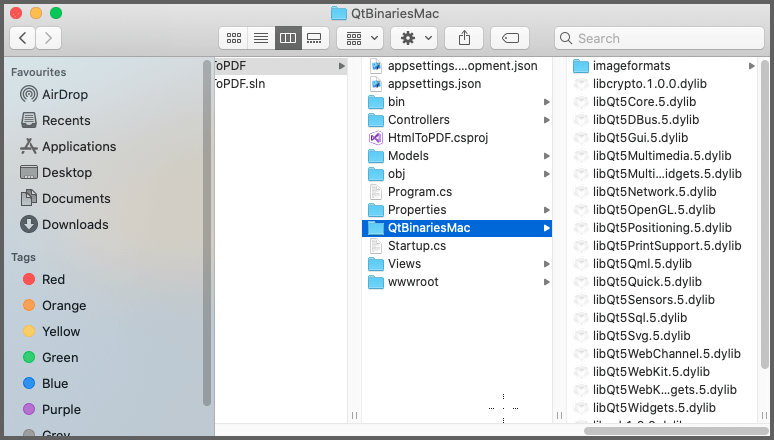The height and width of the screenshot is (442, 774).
Task: Click the file list vertical scrollbar
Action: pos(765,214)
